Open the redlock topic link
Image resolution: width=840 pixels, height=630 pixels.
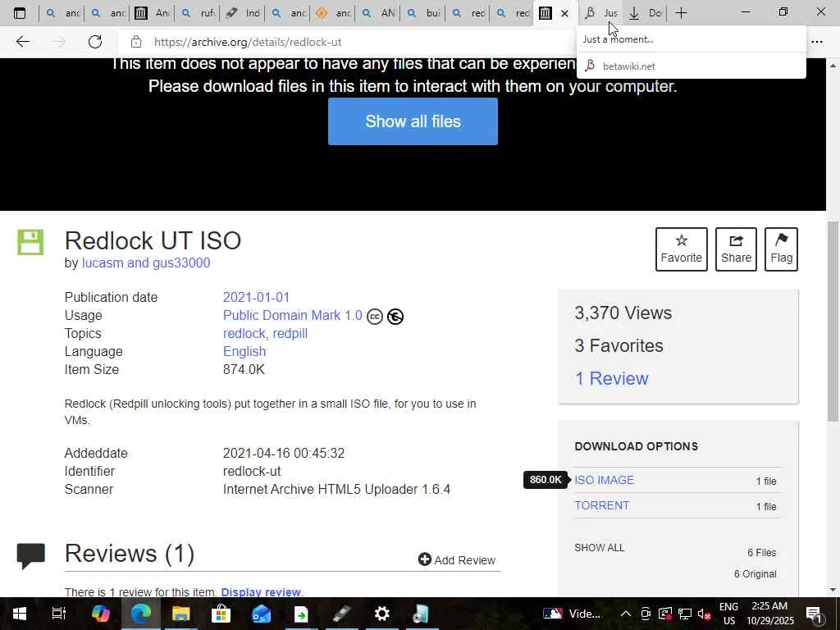[244, 334]
